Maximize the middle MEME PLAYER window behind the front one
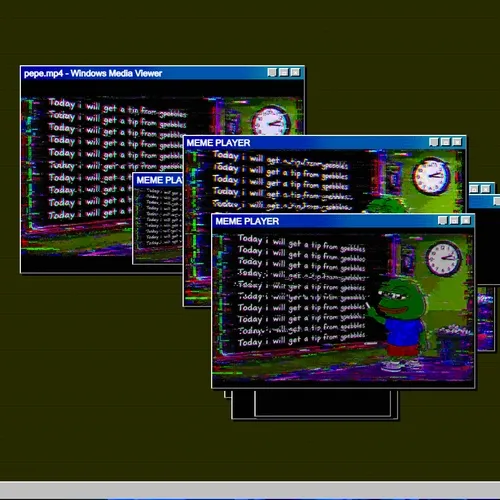 445,142
